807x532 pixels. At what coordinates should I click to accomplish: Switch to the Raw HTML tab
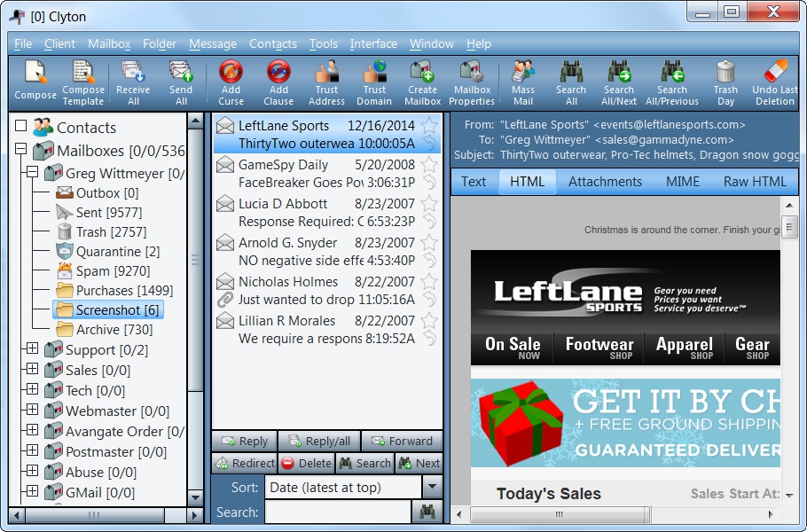(x=755, y=182)
